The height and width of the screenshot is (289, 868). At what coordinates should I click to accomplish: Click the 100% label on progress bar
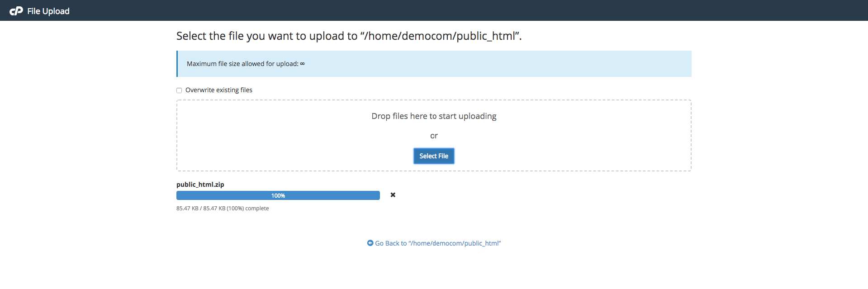[x=278, y=196]
